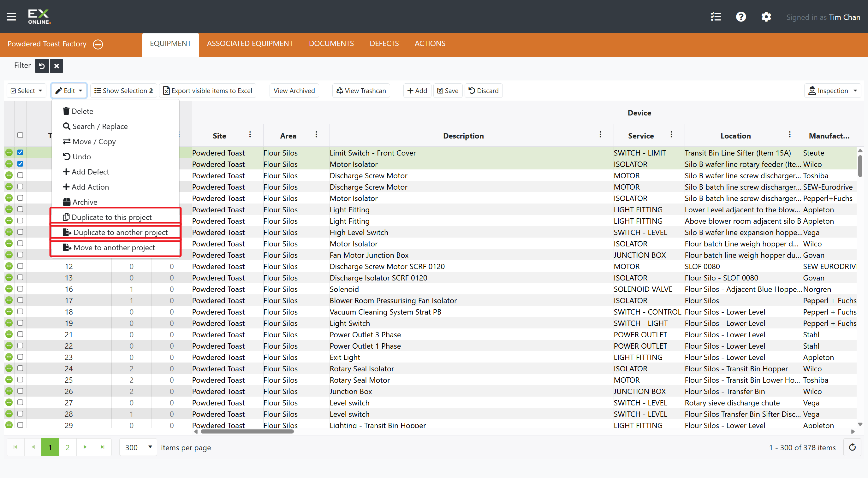The image size is (868, 478).
Task: Uncheck the selected Motor Isolator Wilco row
Action: click(x=20, y=164)
